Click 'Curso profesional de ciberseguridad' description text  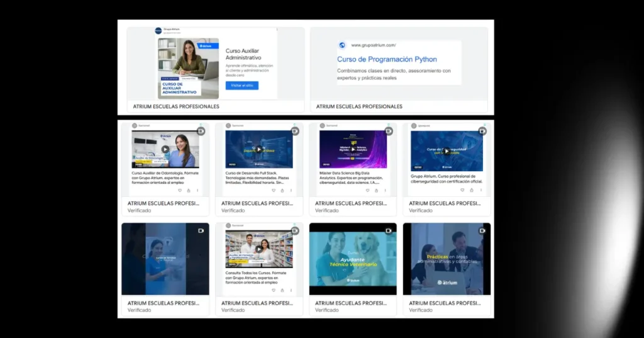tap(447, 179)
